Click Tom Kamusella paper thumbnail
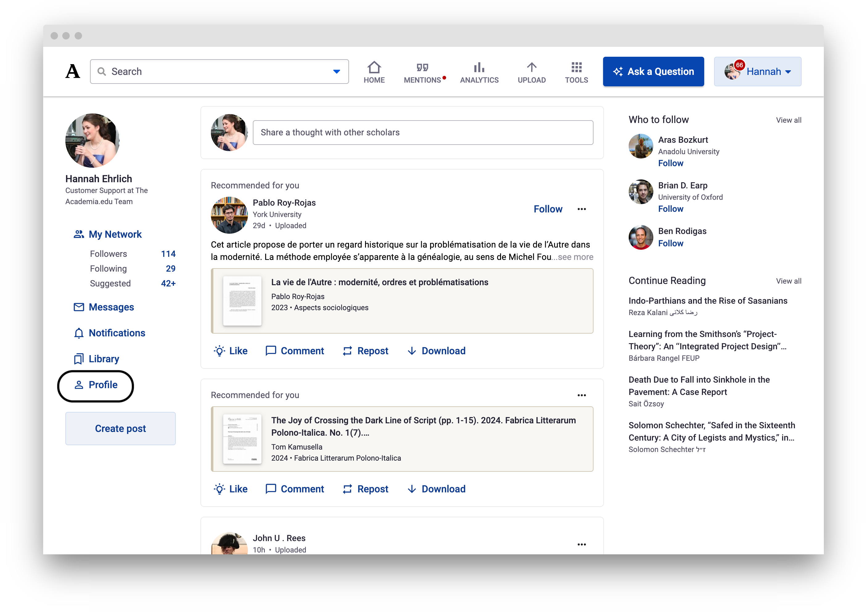The image size is (867, 616). tap(242, 439)
